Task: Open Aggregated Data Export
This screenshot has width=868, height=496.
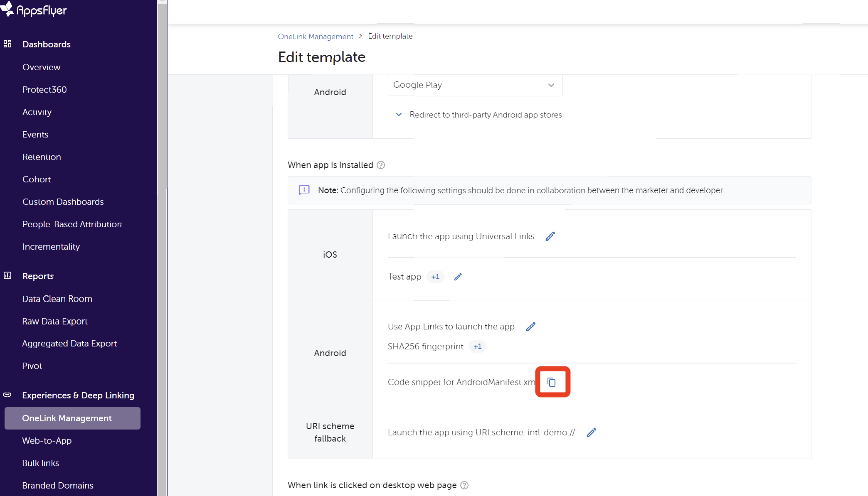Action: tap(69, 343)
